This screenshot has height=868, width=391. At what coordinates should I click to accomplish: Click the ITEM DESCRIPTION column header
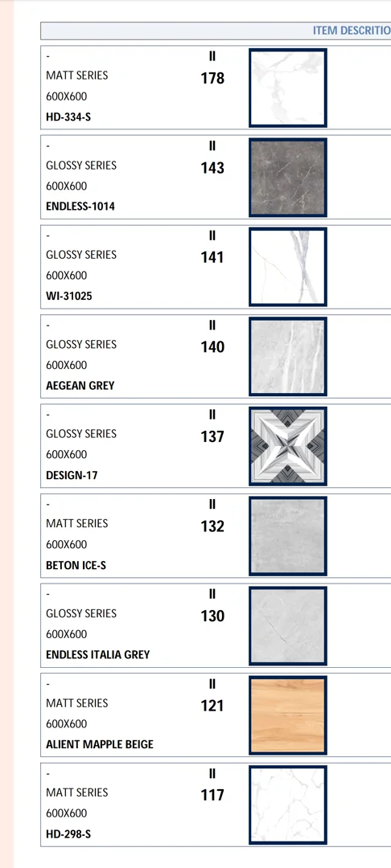pyautogui.click(x=352, y=31)
